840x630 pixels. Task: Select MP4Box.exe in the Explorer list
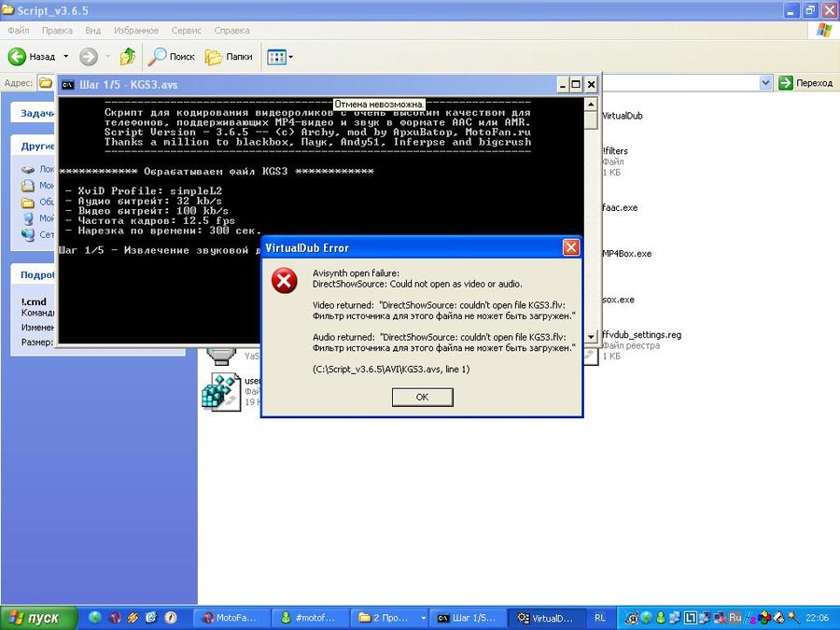[627, 254]
